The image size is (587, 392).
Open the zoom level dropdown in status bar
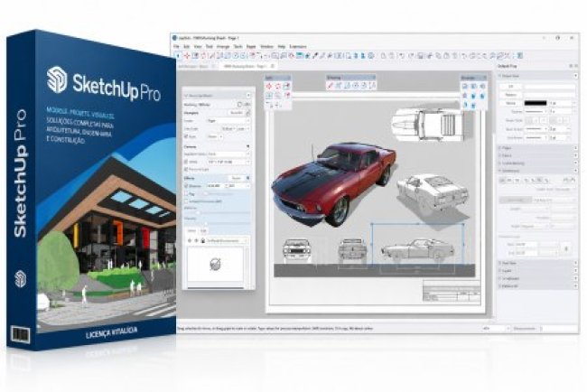[x=496, y=329]
